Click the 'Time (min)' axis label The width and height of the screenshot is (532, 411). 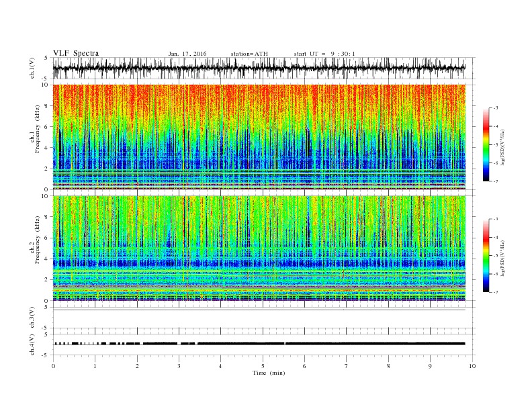(269, 373)
